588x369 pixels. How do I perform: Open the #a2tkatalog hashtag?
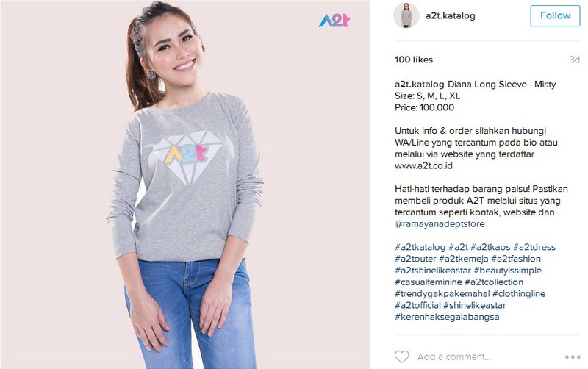[420, 247]
